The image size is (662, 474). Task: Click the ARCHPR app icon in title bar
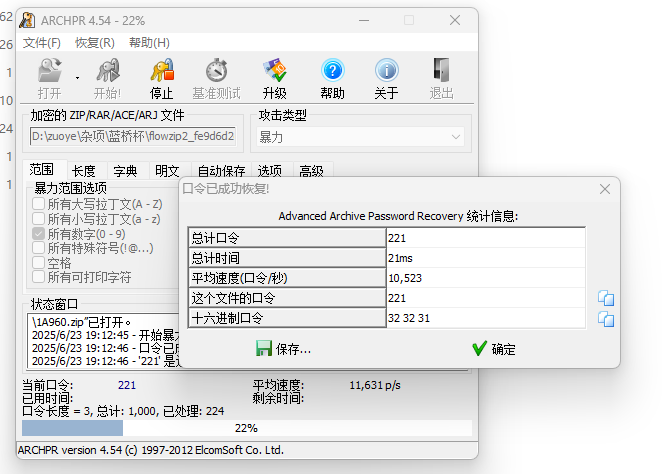tap(27, 20)
